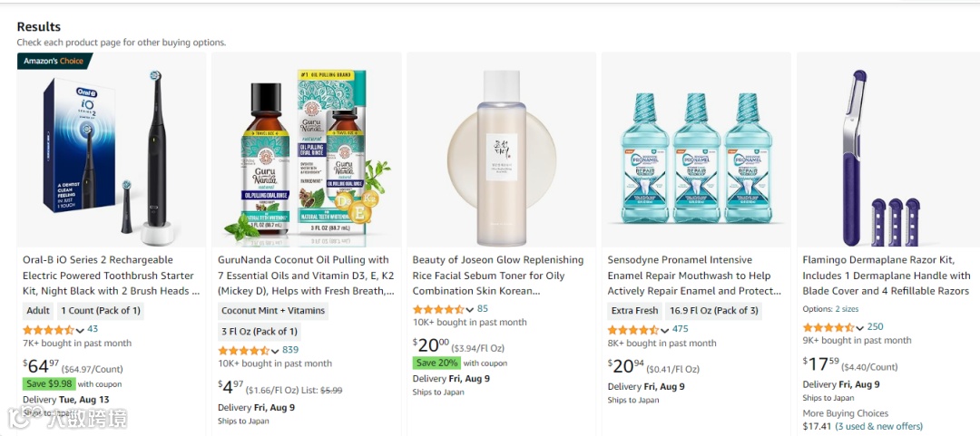
Task: View the 475 ratings for Sensodyne
Action: coord(681,329)
